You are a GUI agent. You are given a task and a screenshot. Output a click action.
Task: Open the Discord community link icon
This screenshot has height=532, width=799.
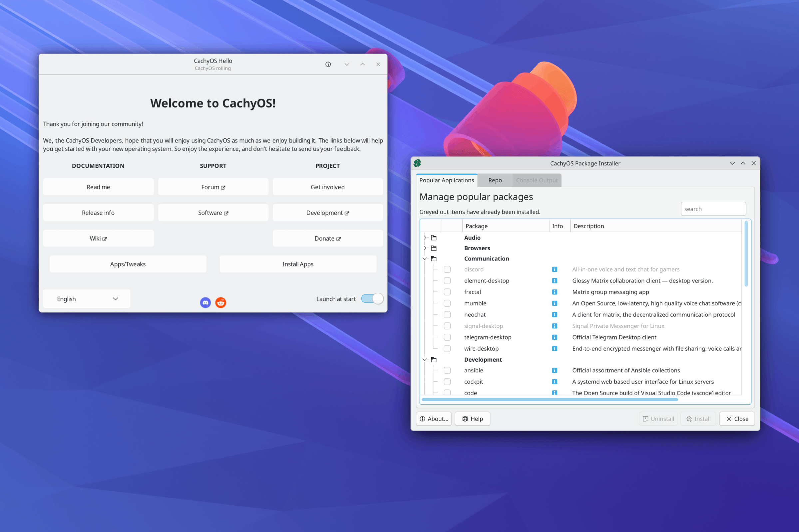[x=205, y=302]
